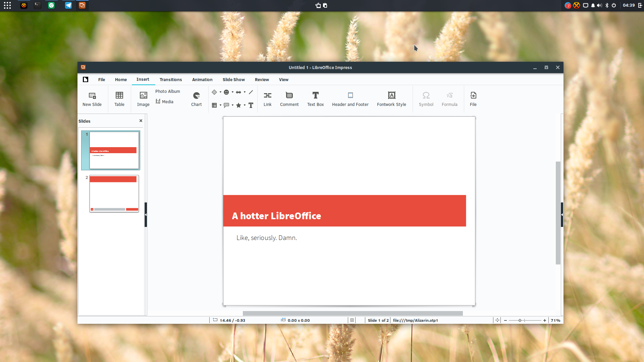Close the Slides panel
Image resolution: width=644 pixels, height=362 pixels.
[141, 121]
